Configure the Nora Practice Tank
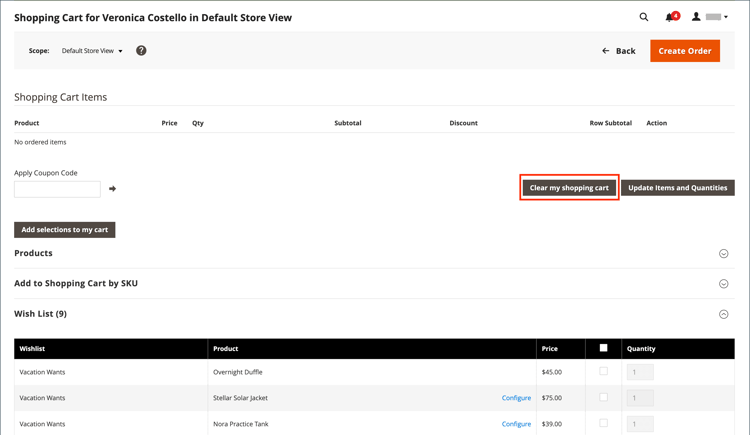This screenshot has height=435, width=750. click(516, 424)
